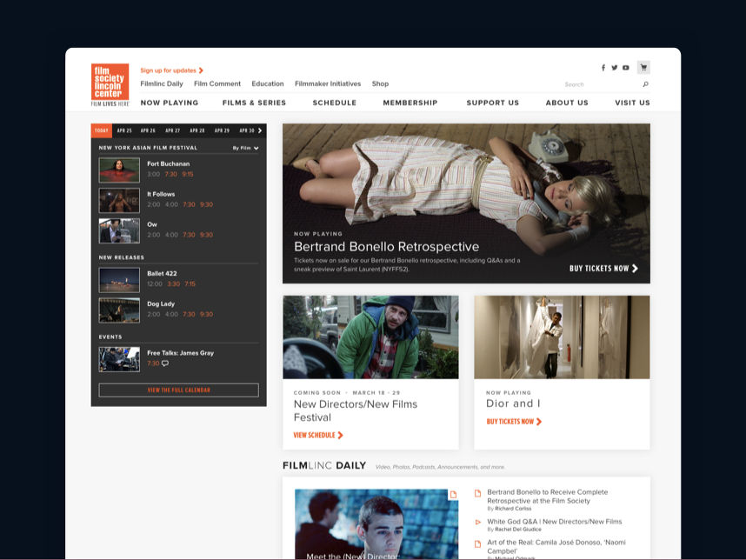Image resolution: width=746 pixels, height=560 pixels.
Task: Open the SCHEDULE menu
Action: pyautogui.click(x=335, y=103)
